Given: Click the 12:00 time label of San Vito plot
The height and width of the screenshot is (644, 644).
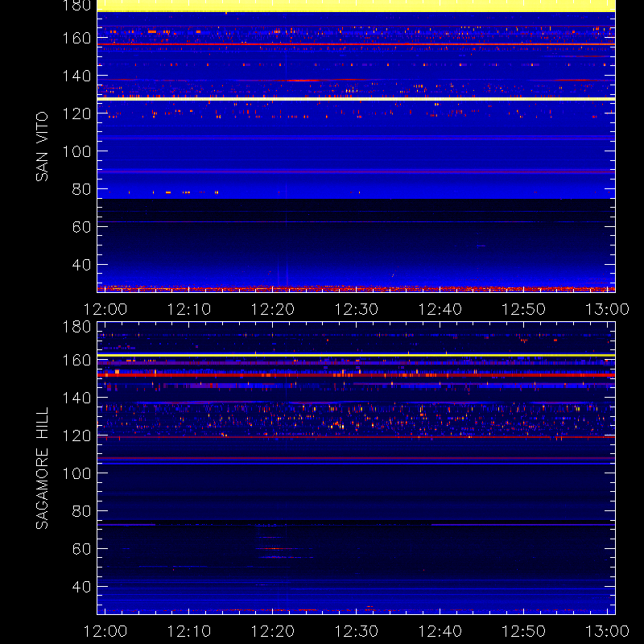Looking at the screenshot, I should point(105,309).
